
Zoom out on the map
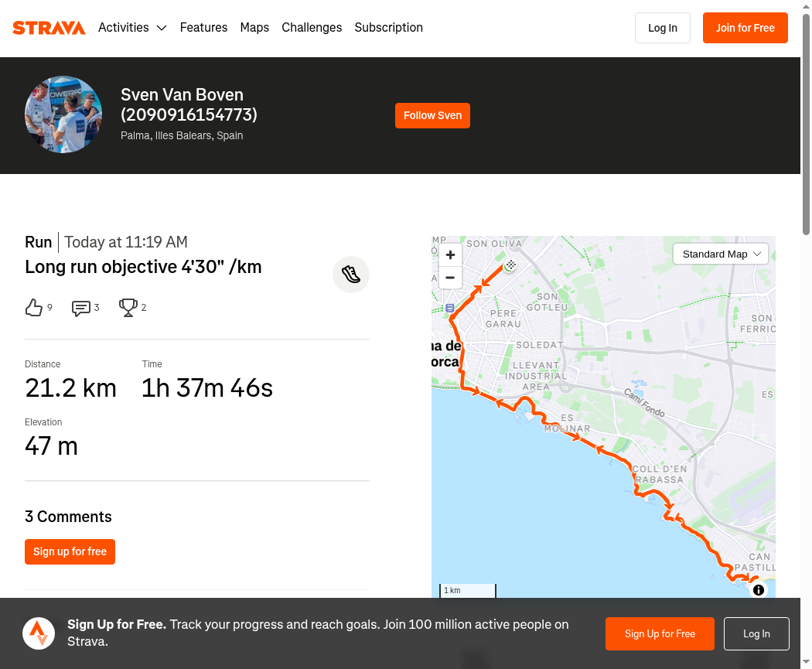click(451, 278)
